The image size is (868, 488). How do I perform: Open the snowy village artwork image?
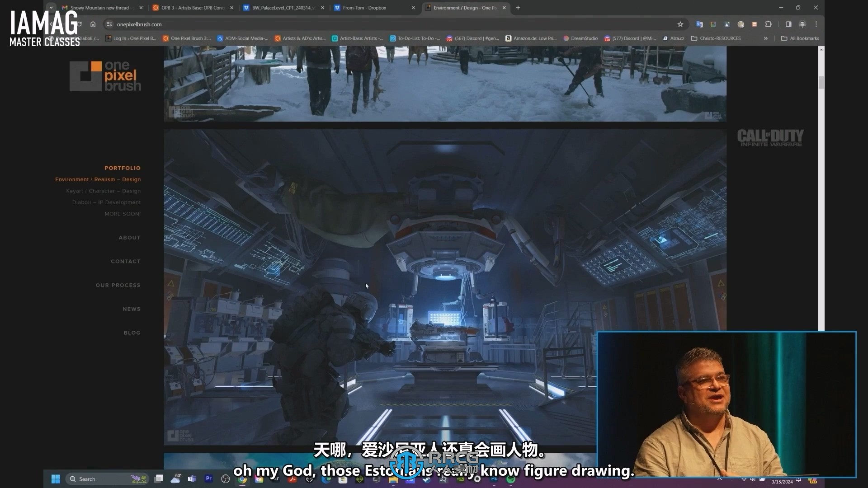click(445, 84)
